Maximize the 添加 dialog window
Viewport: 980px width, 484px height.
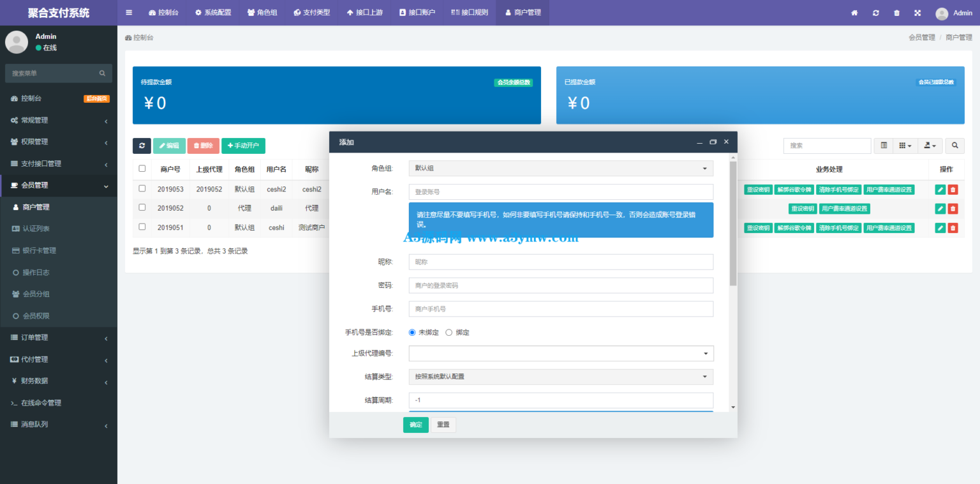[713, 142]
